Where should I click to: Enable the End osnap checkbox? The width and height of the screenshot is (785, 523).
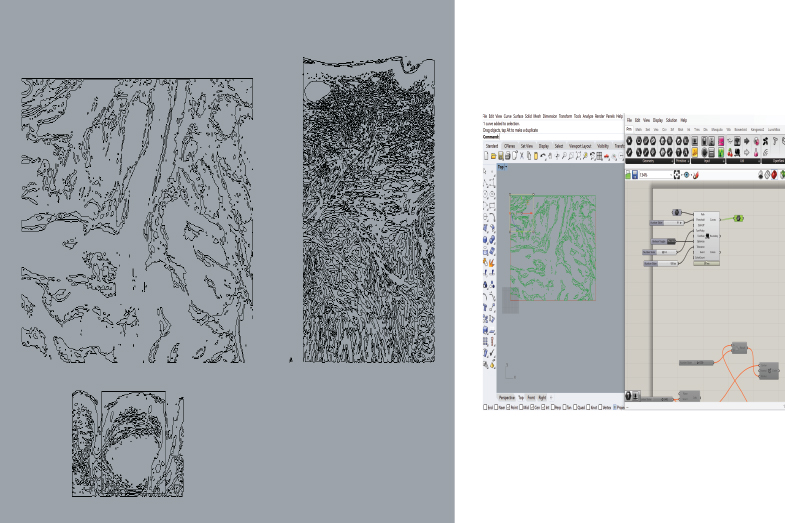(486, 408)
